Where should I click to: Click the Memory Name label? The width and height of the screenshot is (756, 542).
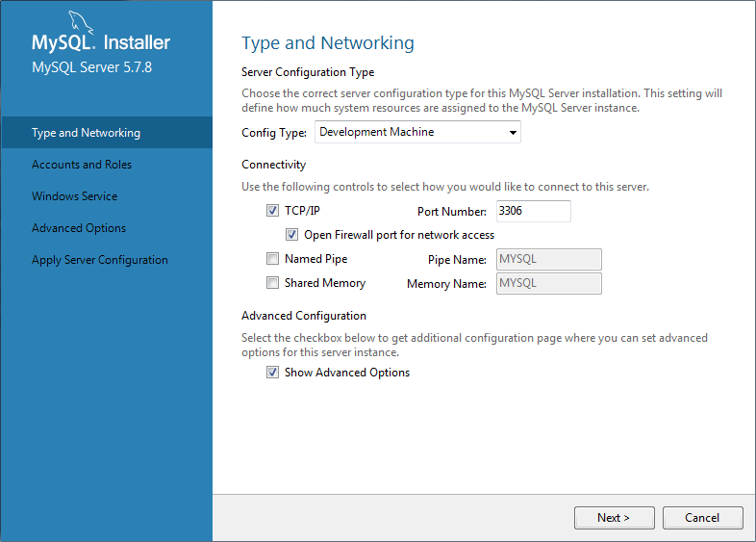coord(446,284)
